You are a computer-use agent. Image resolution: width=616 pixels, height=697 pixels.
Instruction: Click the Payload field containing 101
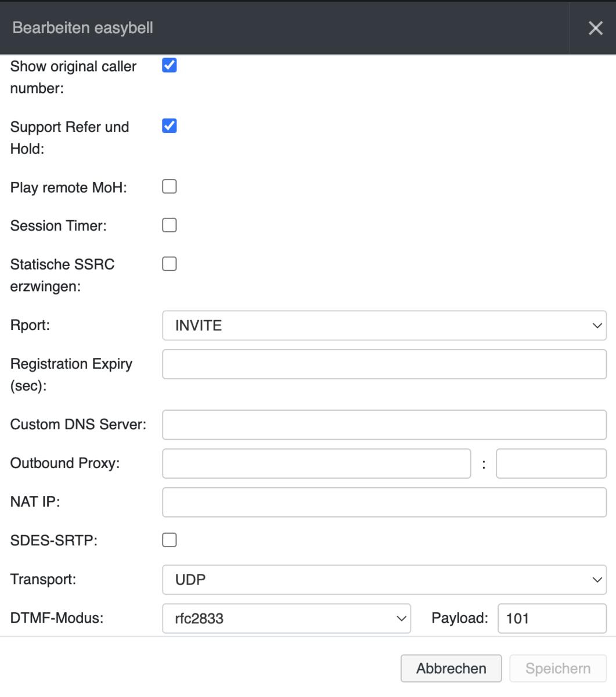552,619
